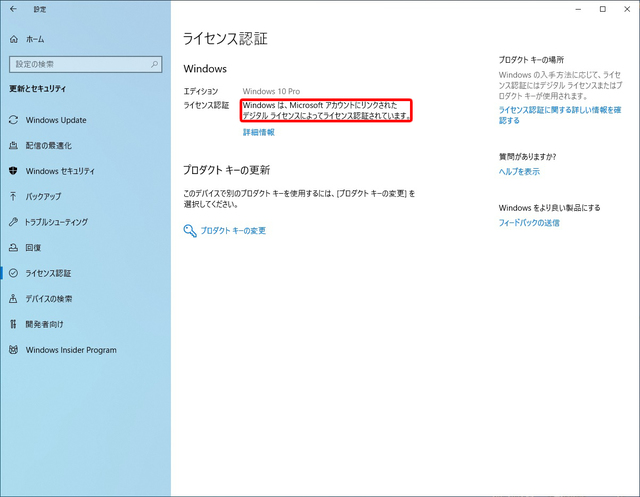Screen dimensions: 640x497
Task: Click the search magnifier in 設定の検索 box
Action: pos(152,64)
